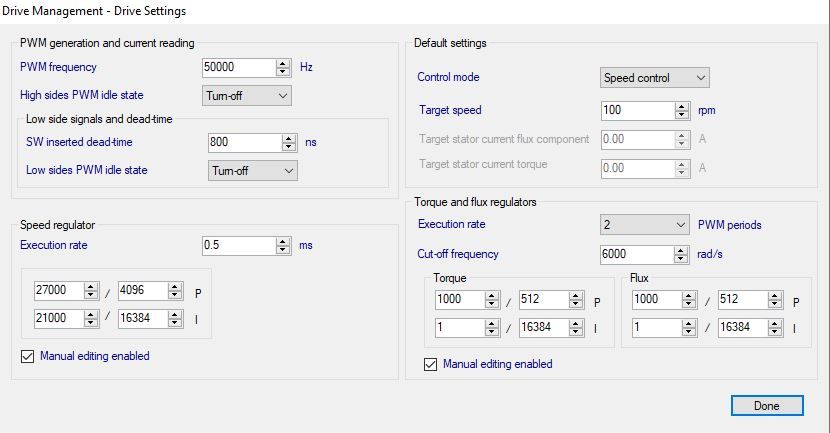Image resolution: width=830 pixels, height=433 pixels.
Task: Click speed P divisor field 4096
Action: click(x=143, y=291)
